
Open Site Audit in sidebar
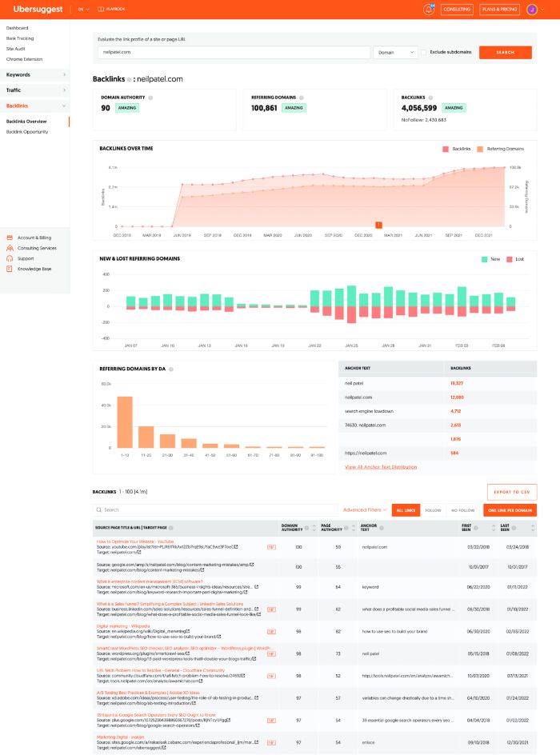[15, 49]
